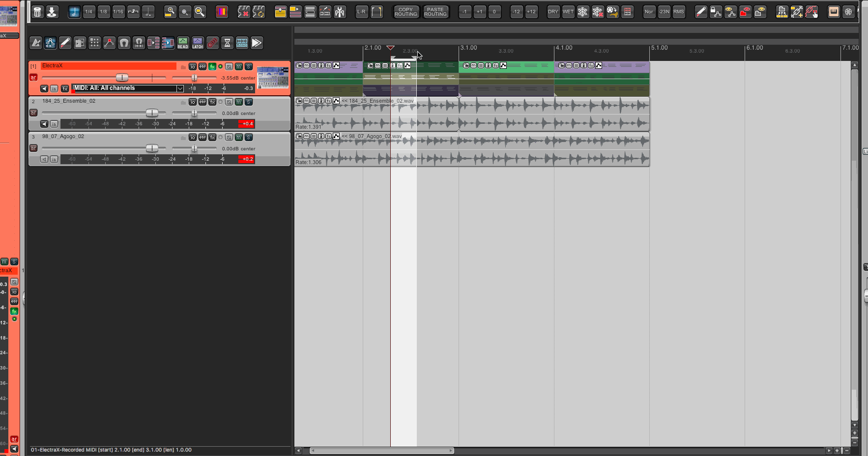Open ElectraX track env envelopes button
Image resolution: width=868 pixels, height=456 pixels.
click(x=203, y=66)
